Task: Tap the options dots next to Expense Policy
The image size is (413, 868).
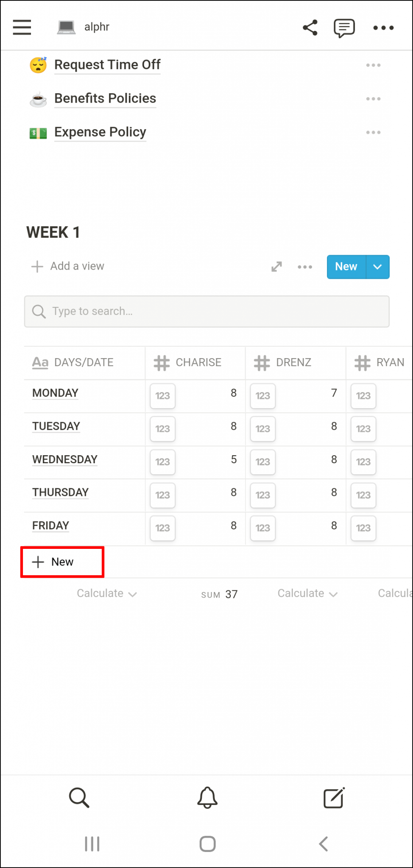Action: coord(373,132)
